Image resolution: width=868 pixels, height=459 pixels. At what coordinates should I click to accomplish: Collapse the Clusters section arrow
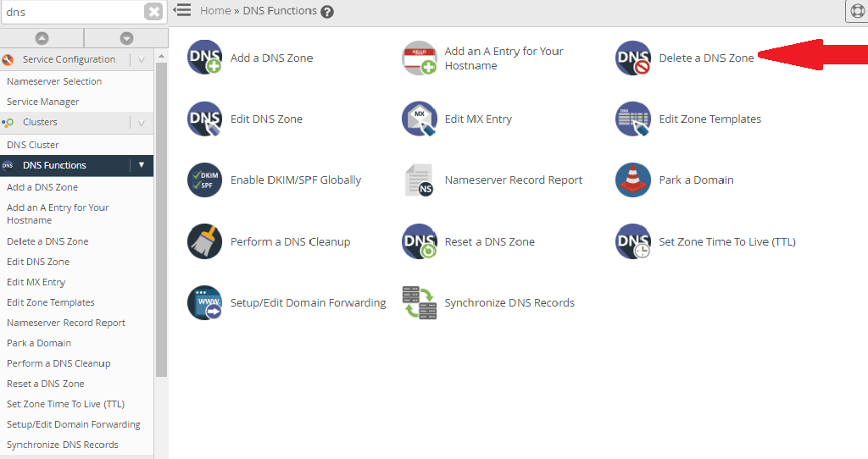click(142, 122)
